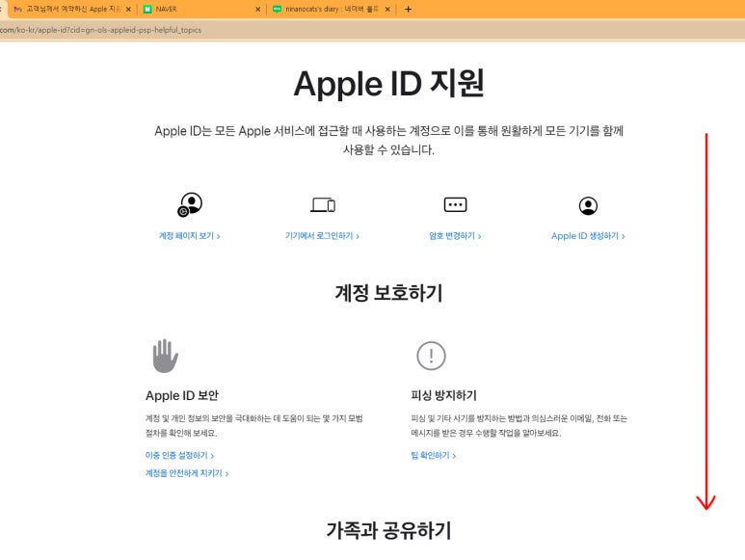Screen dimensions: 745x560
Task: Open the Apple ID 생성하기 link
Action: pyautogui.click(x=588, y=236)
